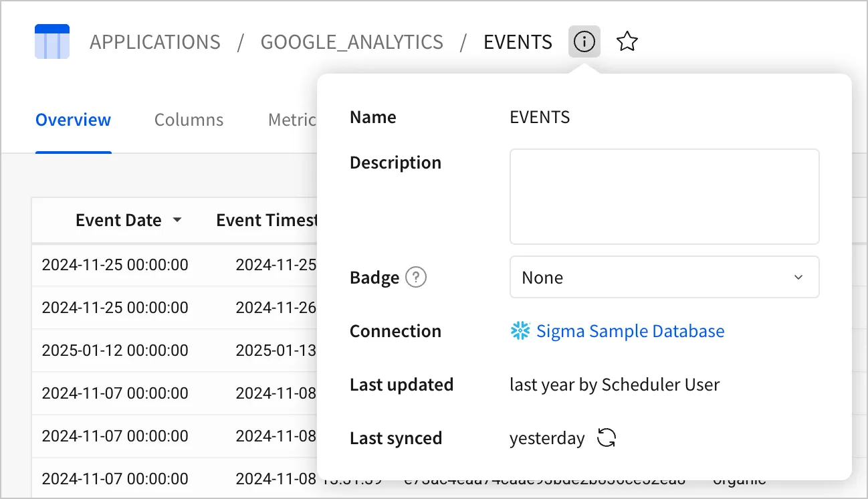Close the info popover via info icon

tap(584, 42)
